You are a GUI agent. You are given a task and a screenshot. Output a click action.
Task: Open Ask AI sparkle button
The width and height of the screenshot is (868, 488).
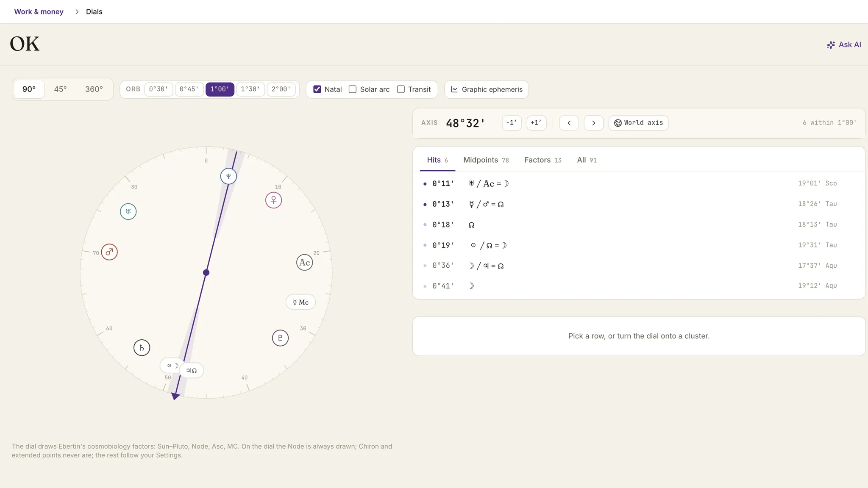(x=843, y=44)
